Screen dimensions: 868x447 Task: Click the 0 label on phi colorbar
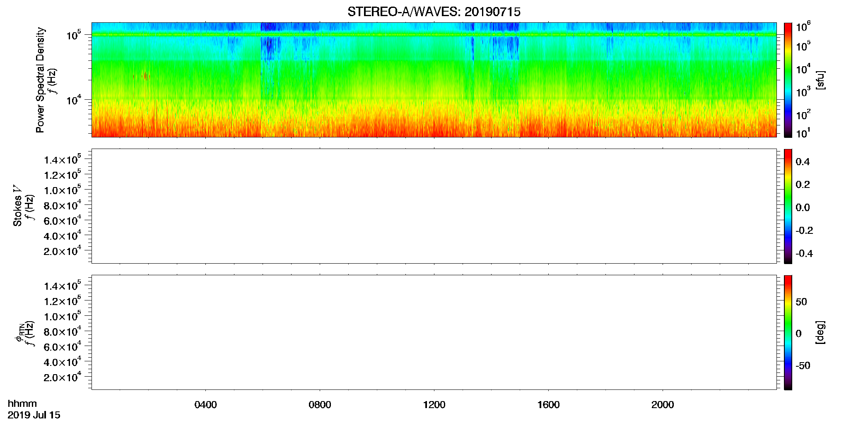pyautogui.click(x=799, y=334)
